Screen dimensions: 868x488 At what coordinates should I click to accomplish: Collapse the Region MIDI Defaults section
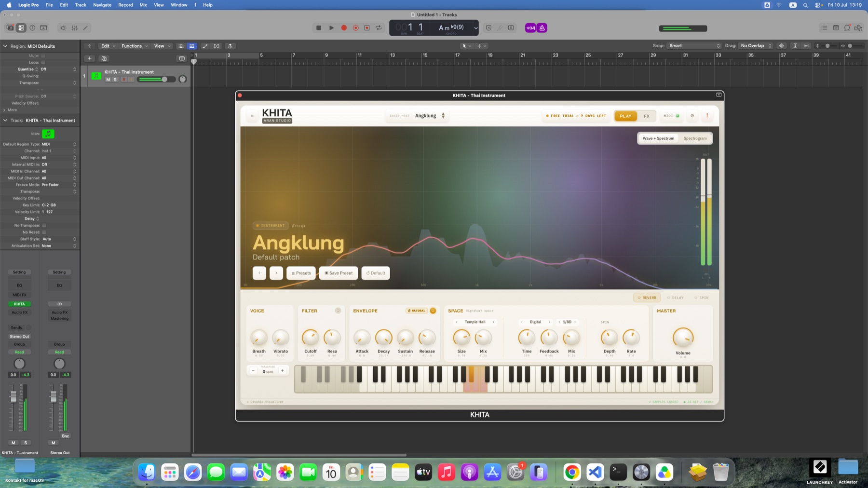[5, 46]
